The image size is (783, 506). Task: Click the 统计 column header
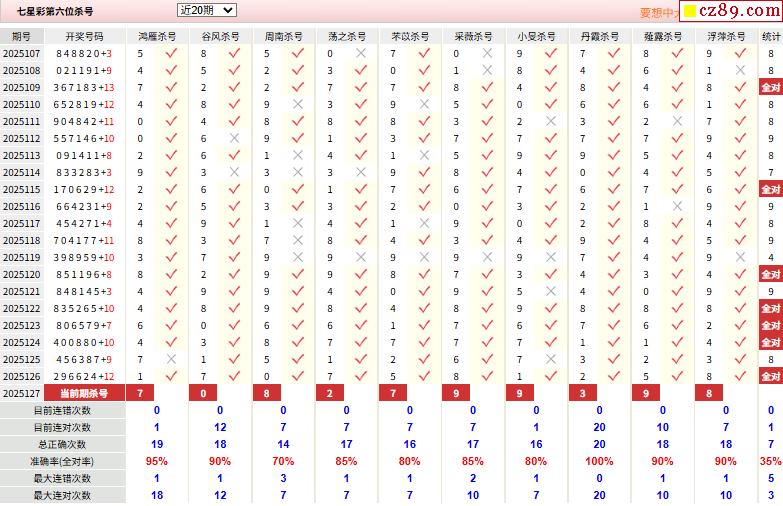click(x=771, y=36)
